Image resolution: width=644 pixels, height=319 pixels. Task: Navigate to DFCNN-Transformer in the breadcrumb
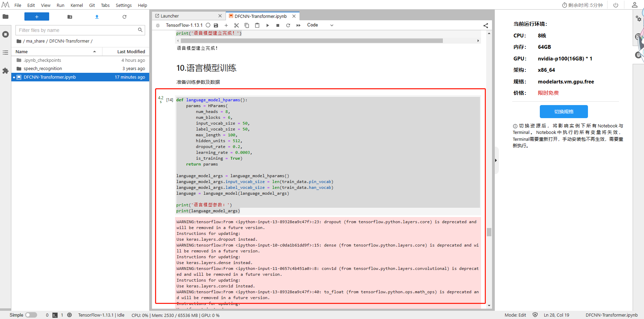tap(69, 41)
